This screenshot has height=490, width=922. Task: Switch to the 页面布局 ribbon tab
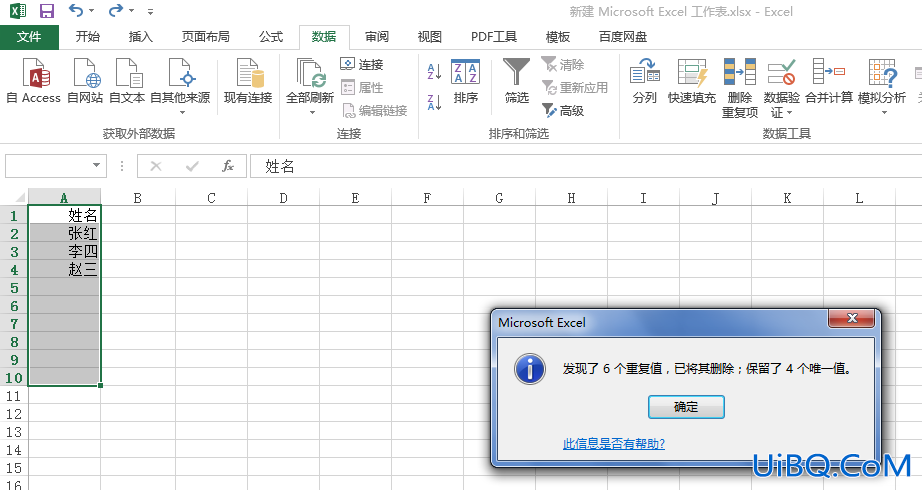(205, 37)
